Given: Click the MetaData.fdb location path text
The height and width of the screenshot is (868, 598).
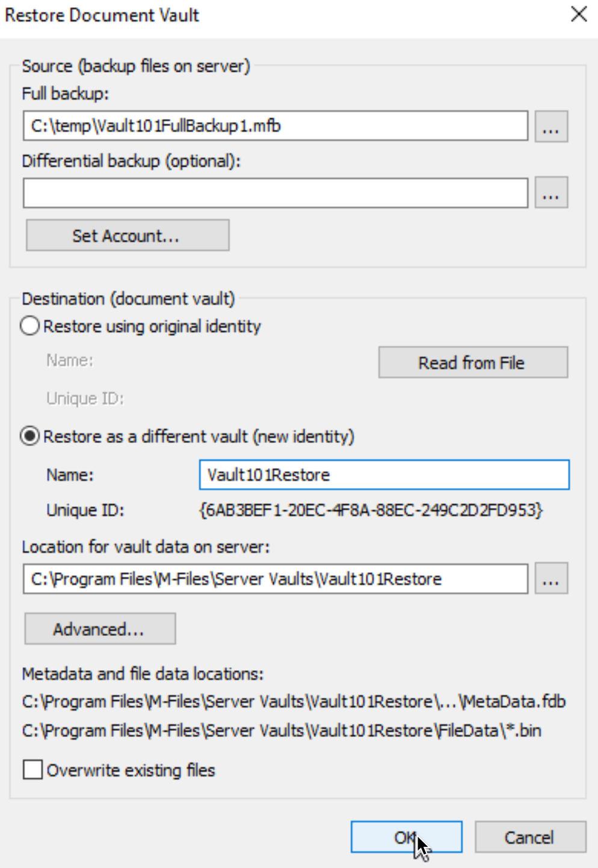Looking at the screenshot, I should [x=294, y=701].
